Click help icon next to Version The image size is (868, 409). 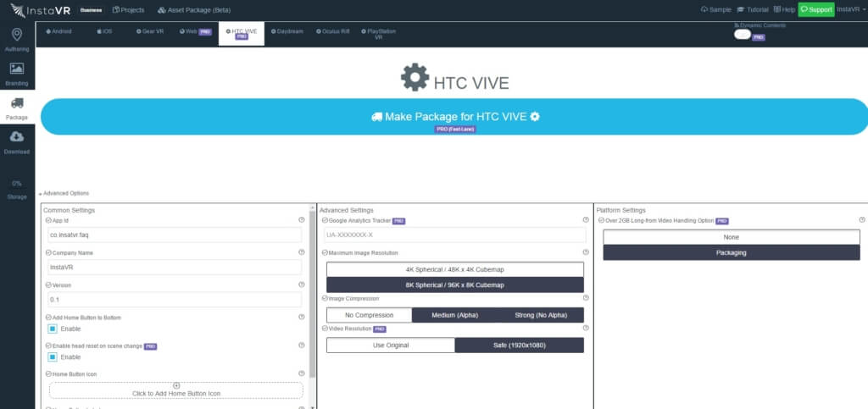pyautogui.click(x=302, y=285)
